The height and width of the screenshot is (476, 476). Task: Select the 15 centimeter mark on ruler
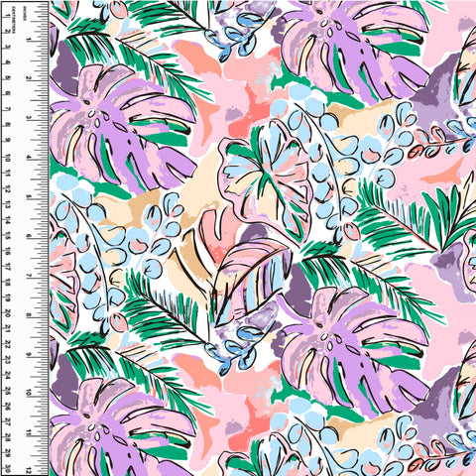pos(7,235)
